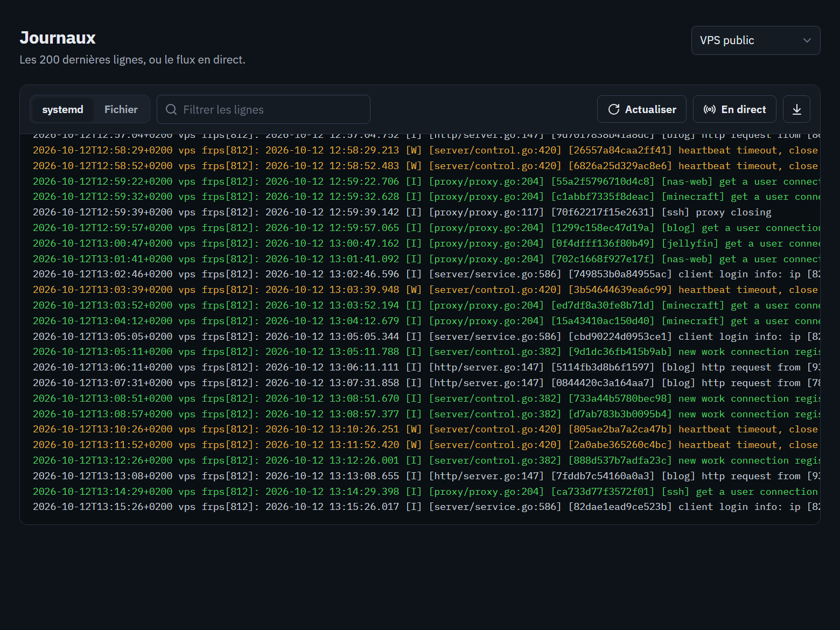Click the 13:06:11 blog http request line
The width and height of the screenshot is (840, 630).
425,367
